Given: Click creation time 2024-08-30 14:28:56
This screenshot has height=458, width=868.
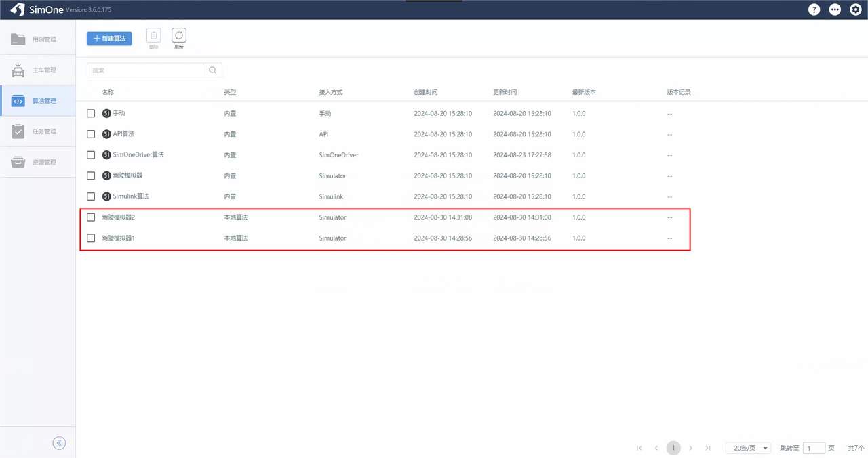Looking at the screenshot, I should 443,238.
